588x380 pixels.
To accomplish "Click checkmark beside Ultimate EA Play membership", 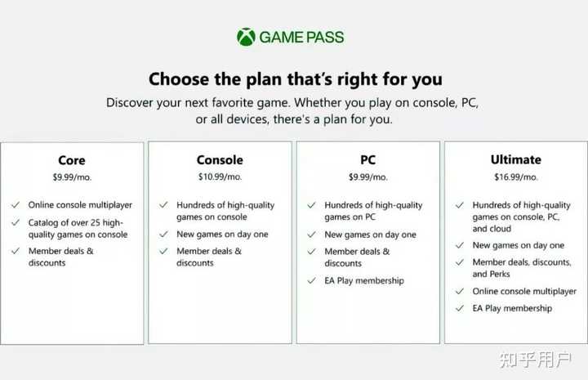I will pyautogui.click(x=460, y=308).
